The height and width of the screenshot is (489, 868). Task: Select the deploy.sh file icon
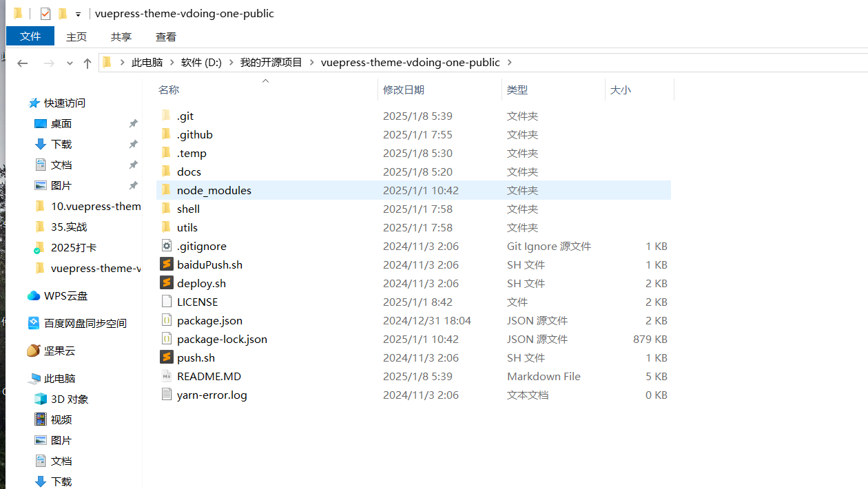(166, 283)
